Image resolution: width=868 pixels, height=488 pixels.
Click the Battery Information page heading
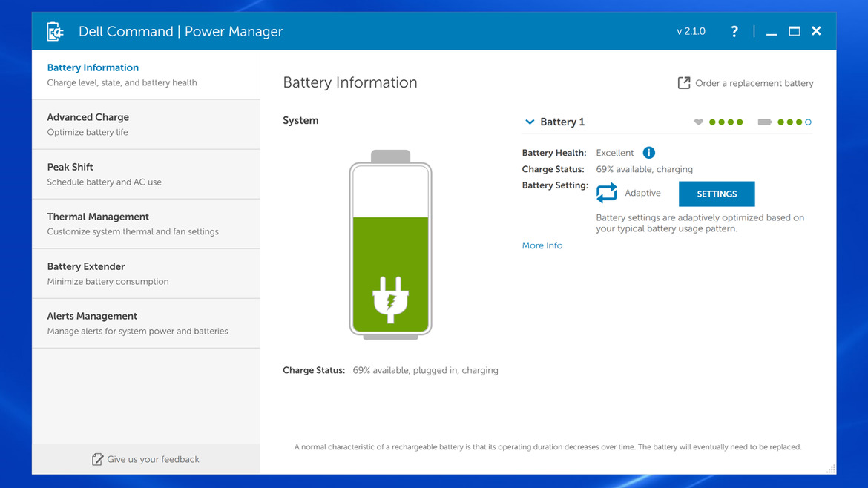350,82
